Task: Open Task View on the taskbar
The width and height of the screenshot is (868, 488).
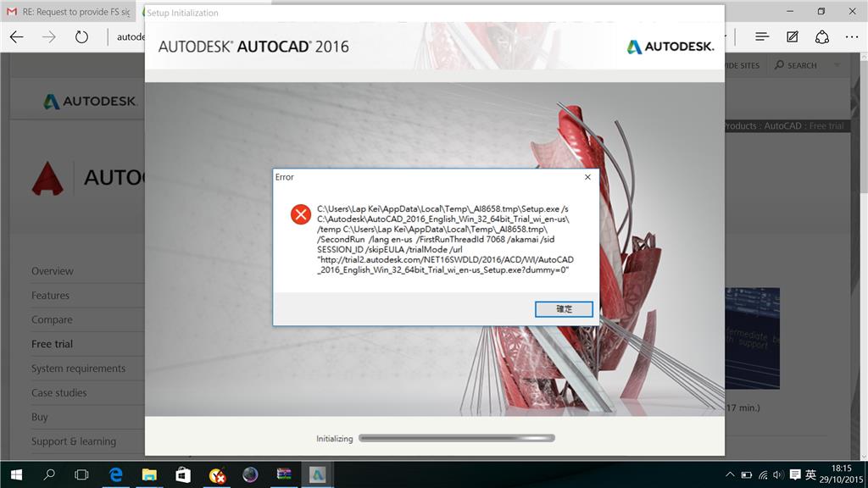Action: pyautogui.click(x=81, y=474)
